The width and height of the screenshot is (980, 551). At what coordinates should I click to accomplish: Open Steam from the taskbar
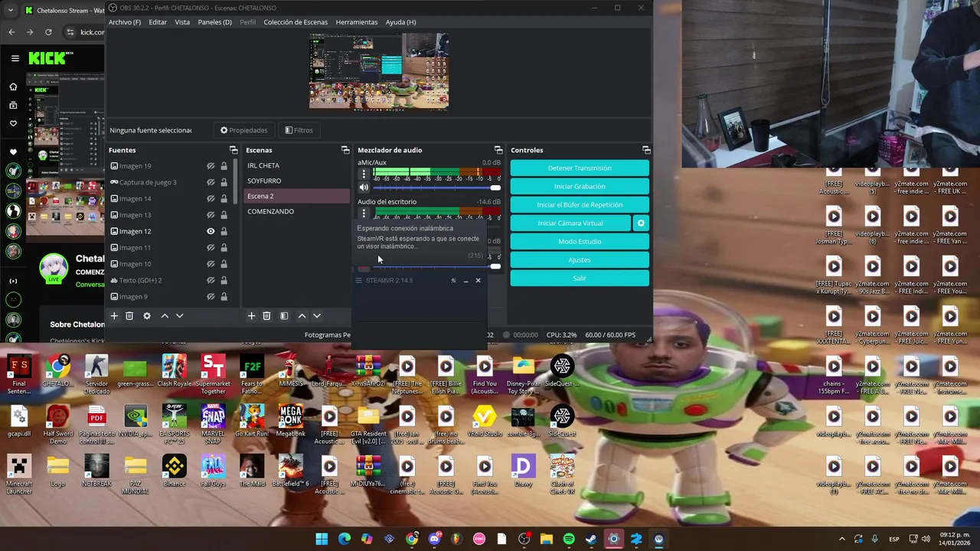coord(591,539)
